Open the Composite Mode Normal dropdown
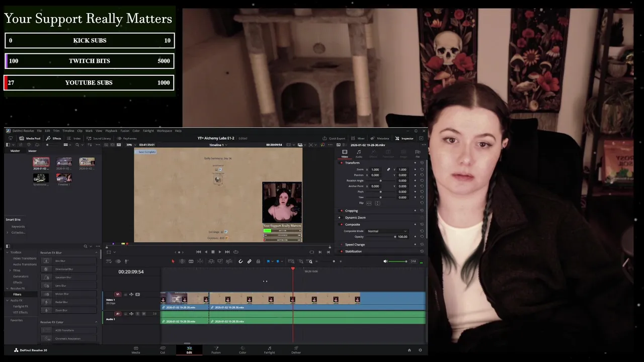The width and height of the screenshot is (644, 362). (x=387, y=231)
